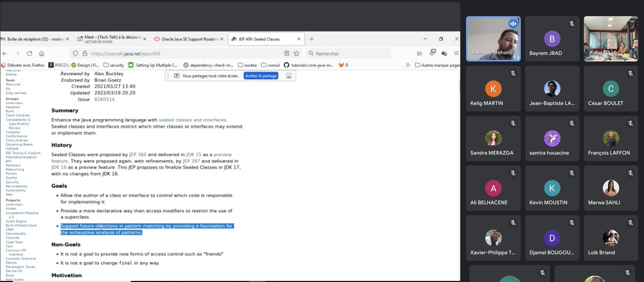Click the muted mic icon on Sandra MERAZGA tile
The image size is (644, 282).
click(513, 123)
